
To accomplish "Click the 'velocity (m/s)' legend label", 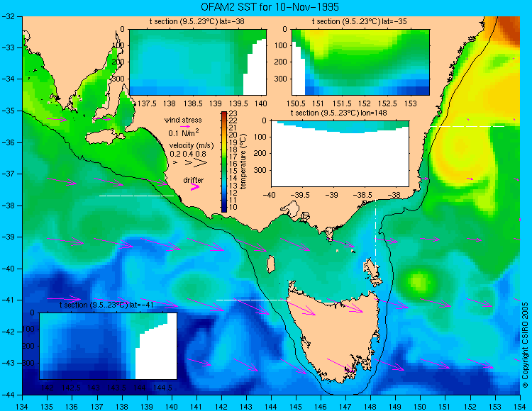I will click(192, 146).
